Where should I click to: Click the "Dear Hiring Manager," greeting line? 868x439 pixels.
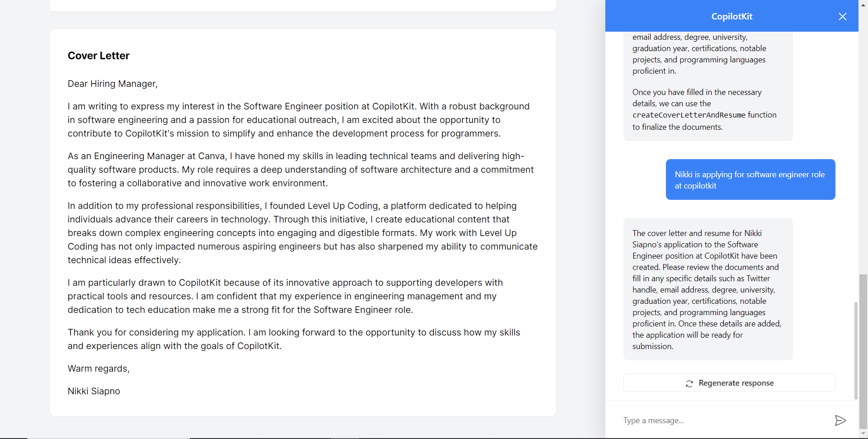pos(113,84)
